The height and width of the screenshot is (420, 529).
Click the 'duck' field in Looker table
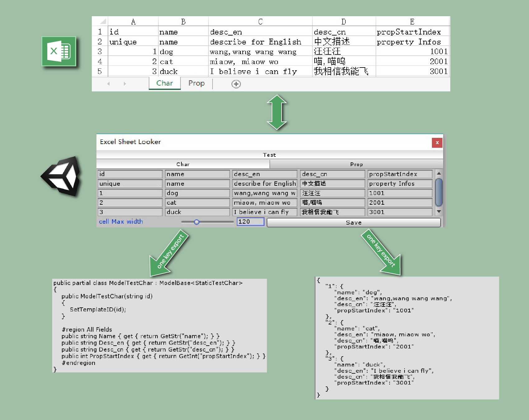coord(197,212)
